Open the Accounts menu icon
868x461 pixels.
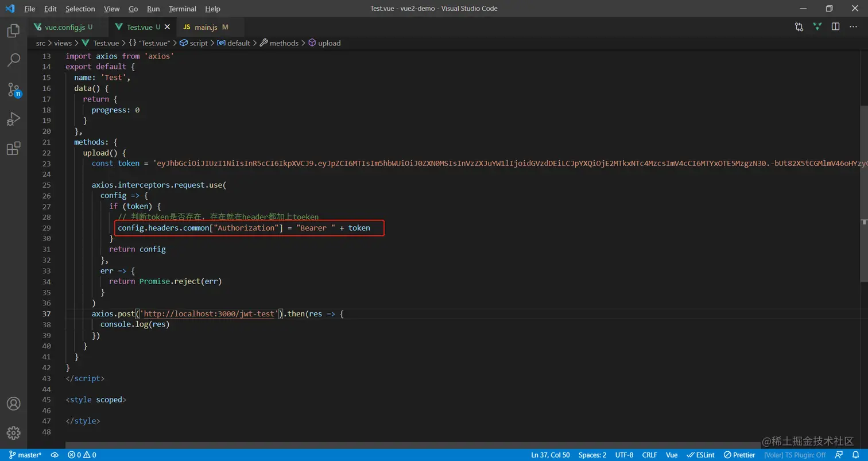[x=13, y=404]
